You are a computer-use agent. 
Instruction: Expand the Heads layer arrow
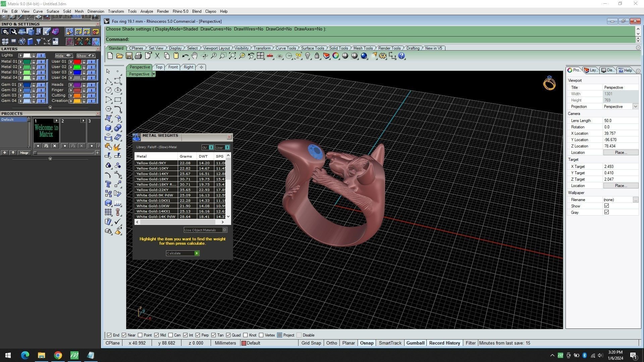click(x=71, y=85)
